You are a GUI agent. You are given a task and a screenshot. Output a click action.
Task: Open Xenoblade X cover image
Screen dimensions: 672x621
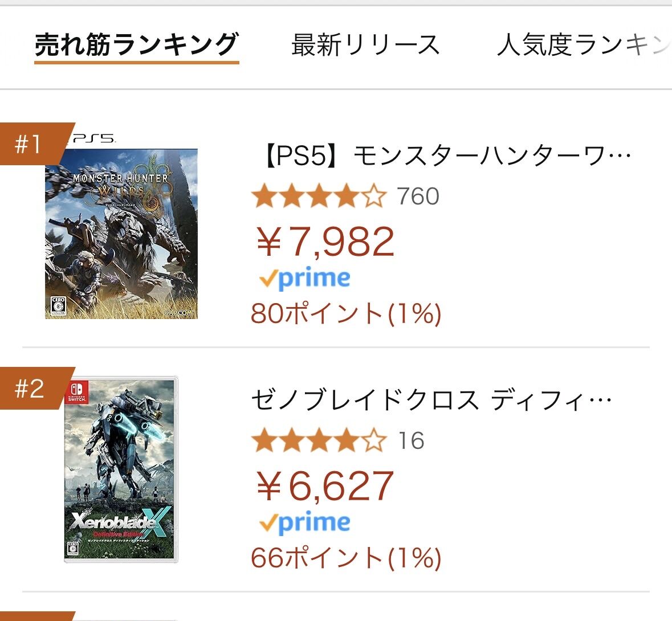(121, 469)
